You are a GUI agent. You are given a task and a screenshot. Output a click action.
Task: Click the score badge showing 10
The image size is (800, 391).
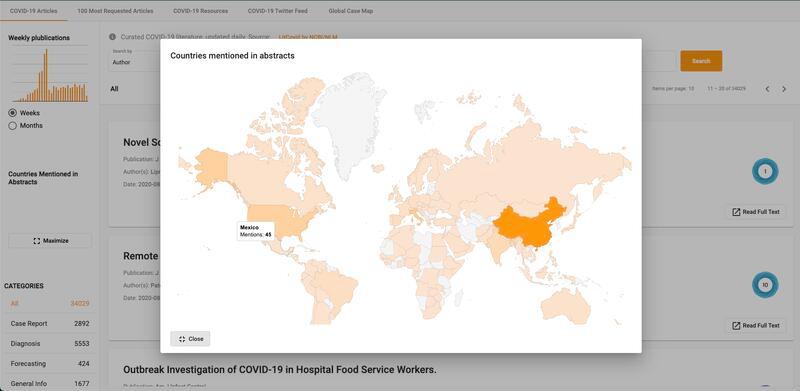click(765, 285)
